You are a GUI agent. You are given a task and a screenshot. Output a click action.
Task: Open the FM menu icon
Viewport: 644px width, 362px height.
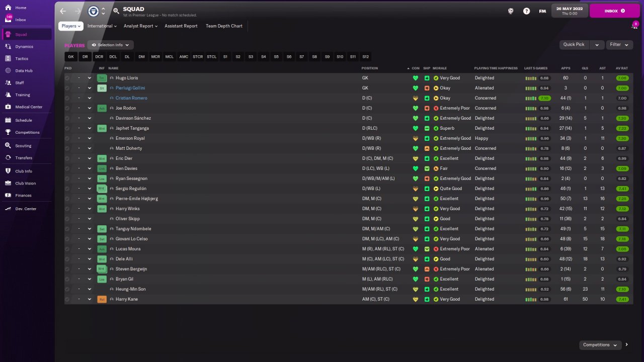(x=542, y=11)
